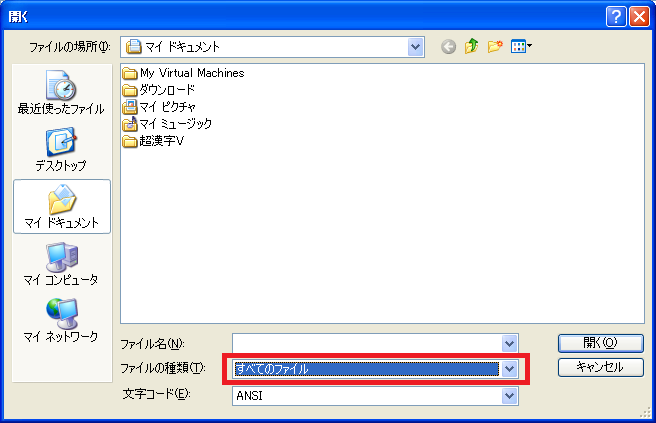The height and width of the screenshot is (423, 656).
Task: Expand the ファイルの場所 dropdown
Action: 415,47
